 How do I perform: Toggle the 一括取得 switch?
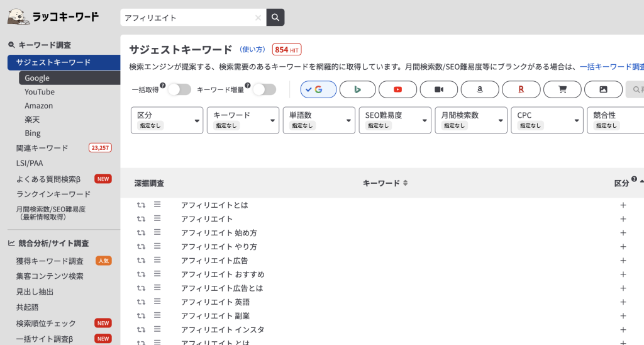coord(179,89)
